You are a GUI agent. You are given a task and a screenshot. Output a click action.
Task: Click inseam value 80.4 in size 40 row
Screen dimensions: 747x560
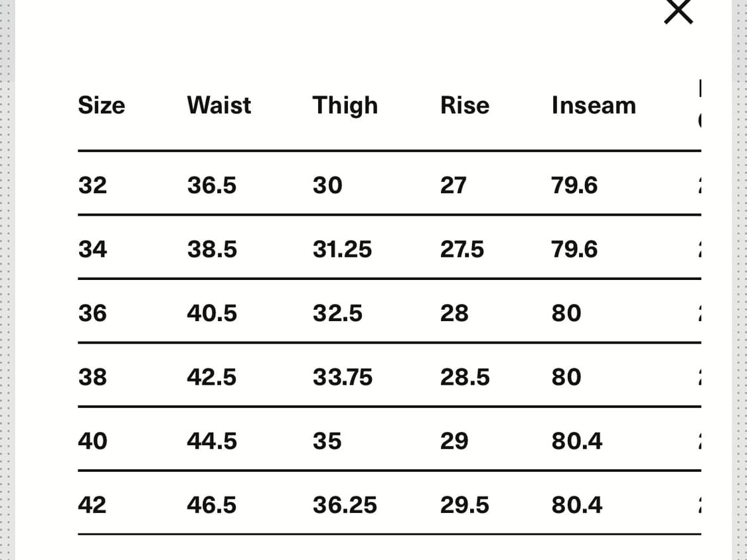(577, 441)
